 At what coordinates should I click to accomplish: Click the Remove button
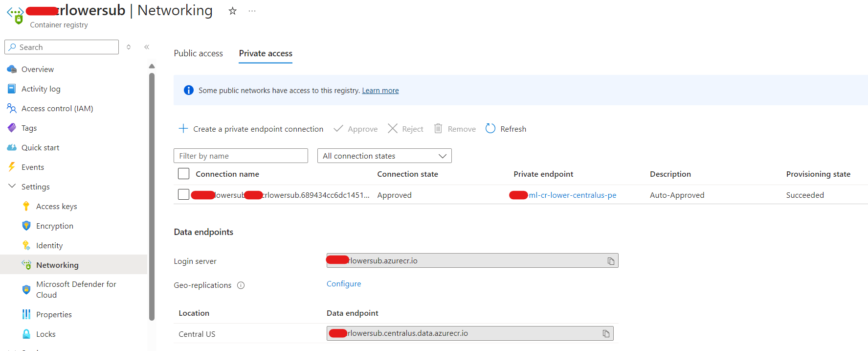[455, 129]
